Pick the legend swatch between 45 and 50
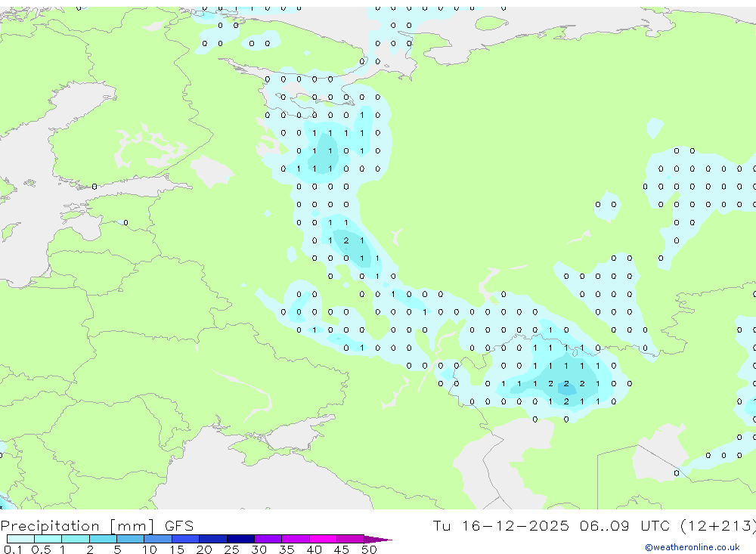756x554 pixels. point(351,539)
